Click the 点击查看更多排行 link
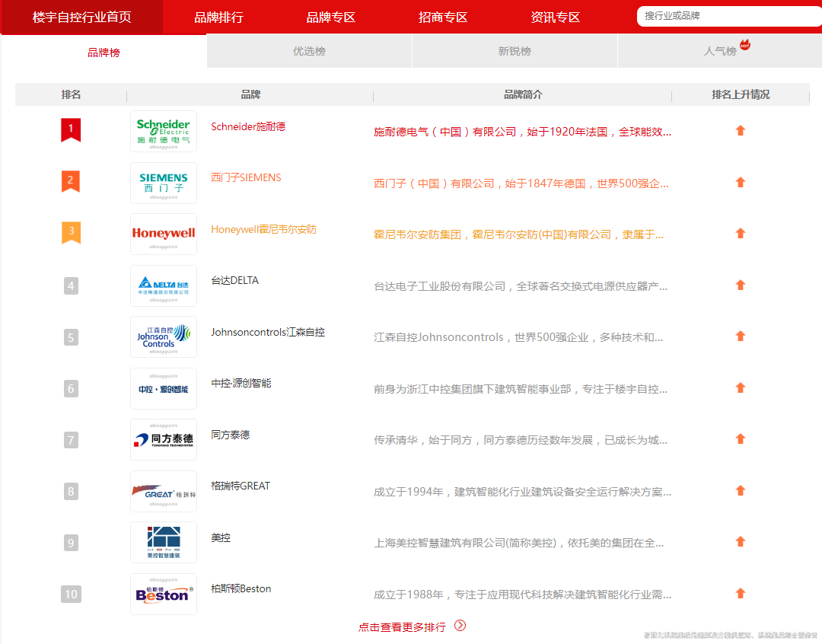This screenshot has width=822, height=644. (x=402, y=627)
